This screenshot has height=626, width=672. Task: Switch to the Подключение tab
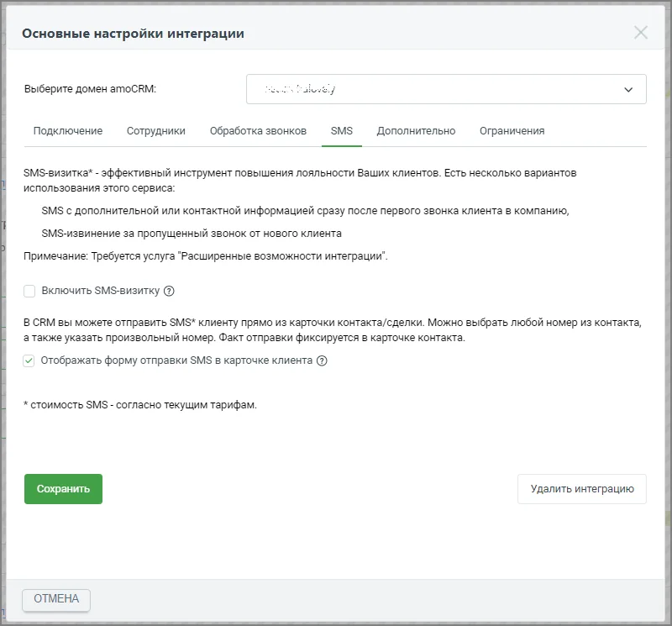[x=68, y=131]
